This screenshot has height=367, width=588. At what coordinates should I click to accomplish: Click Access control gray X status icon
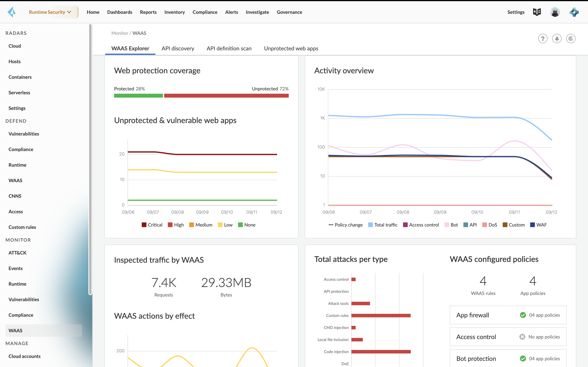(x=522, y=337)
